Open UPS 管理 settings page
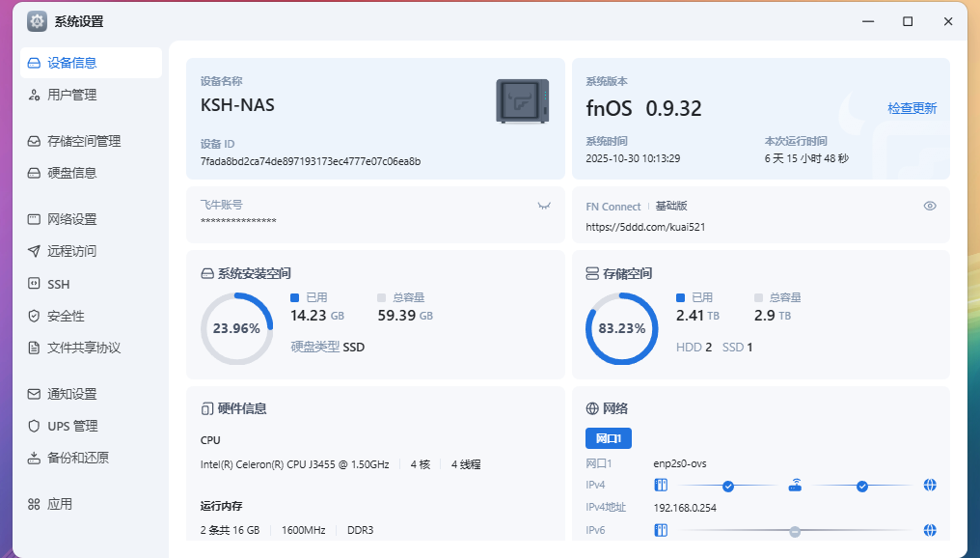This screenshot has height=558, width=980. (72, 426)
